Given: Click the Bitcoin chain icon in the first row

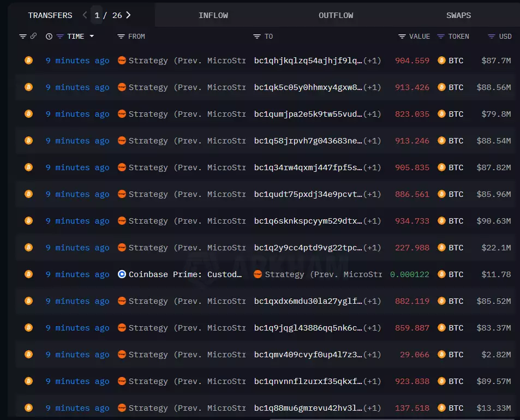Looking at the screenshot, I should tap(29, 61).
